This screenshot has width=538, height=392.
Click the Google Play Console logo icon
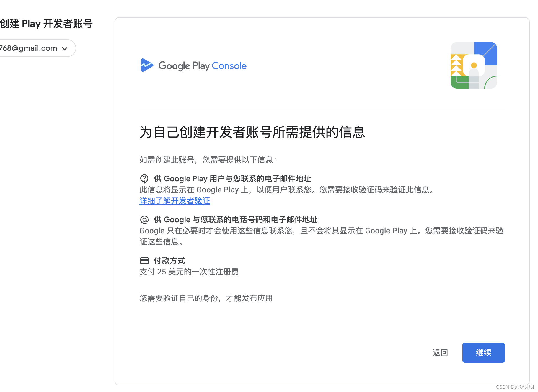coord(147,65)
